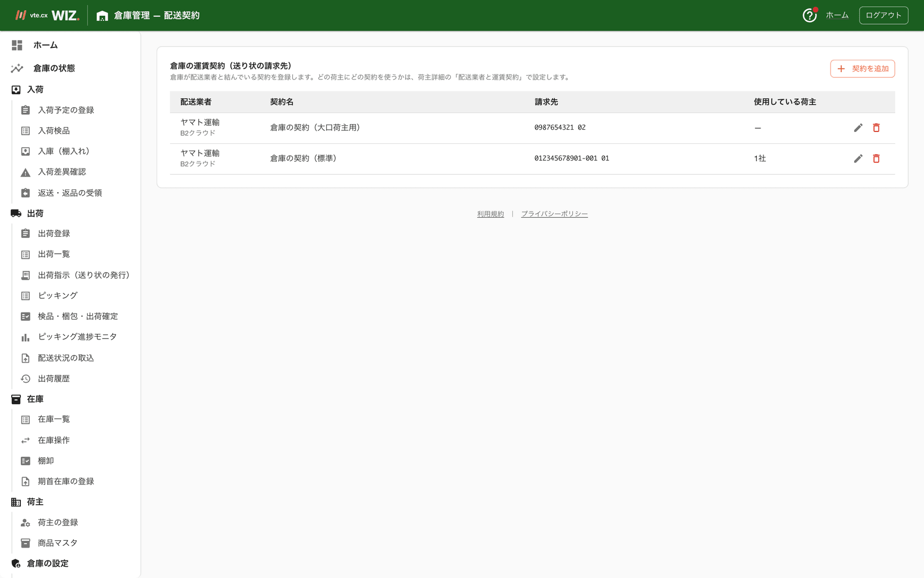Click the ログアウト button
Viewport: 924px width, 578px height.
pyautogui.click(x=883, y=15)
